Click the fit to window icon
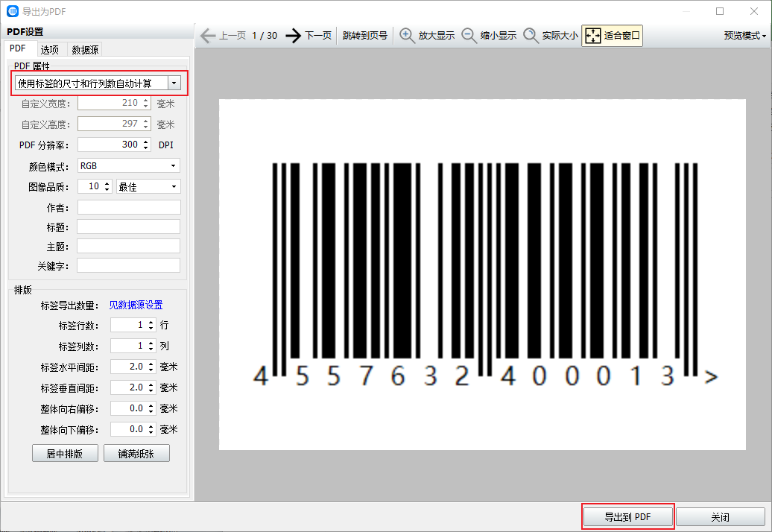Viewport: 772px width, 532px height. tap(593, 36)
